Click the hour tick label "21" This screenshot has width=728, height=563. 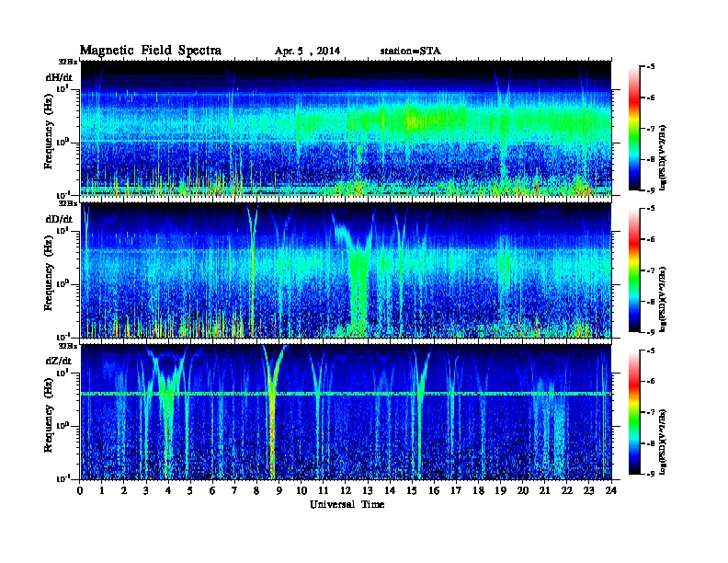[x=544, y=490]
